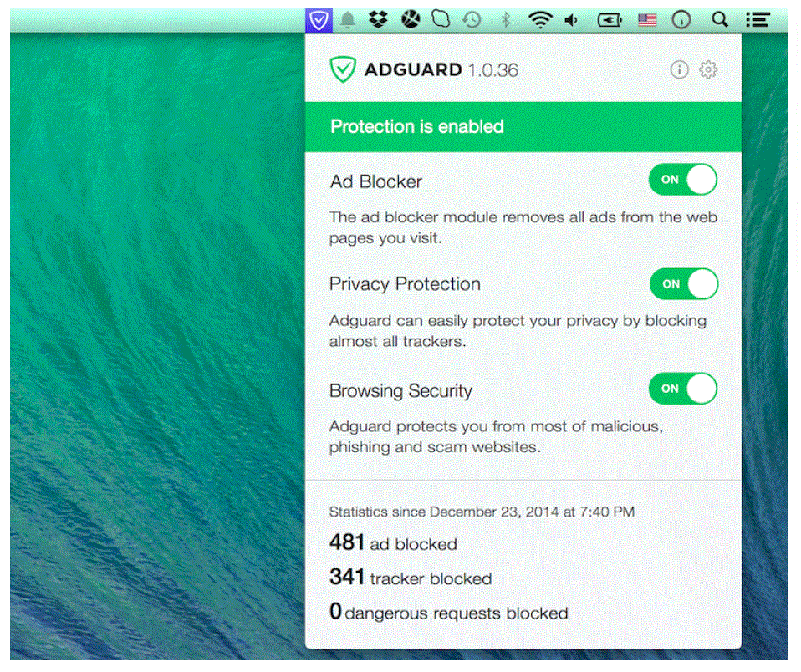Click the Adguard green shield logo
The image size is (801, 672).
tap(342, 69)
